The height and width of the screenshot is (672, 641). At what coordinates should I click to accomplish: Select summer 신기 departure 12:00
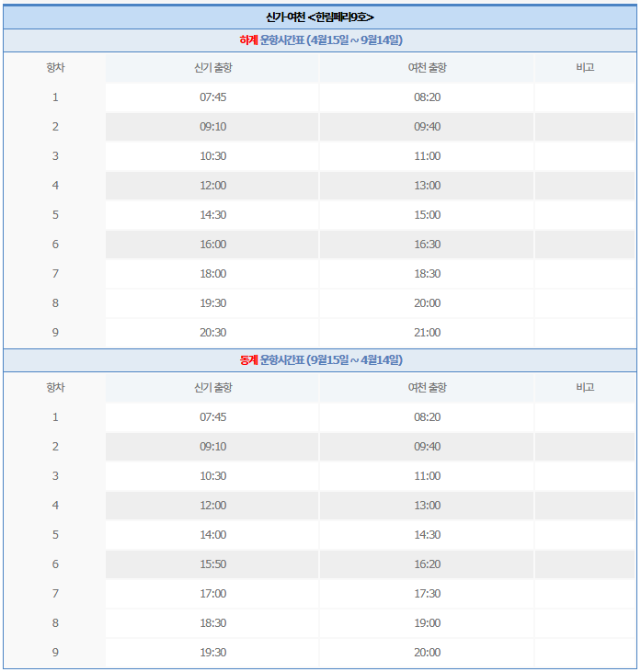click(213, 186)
